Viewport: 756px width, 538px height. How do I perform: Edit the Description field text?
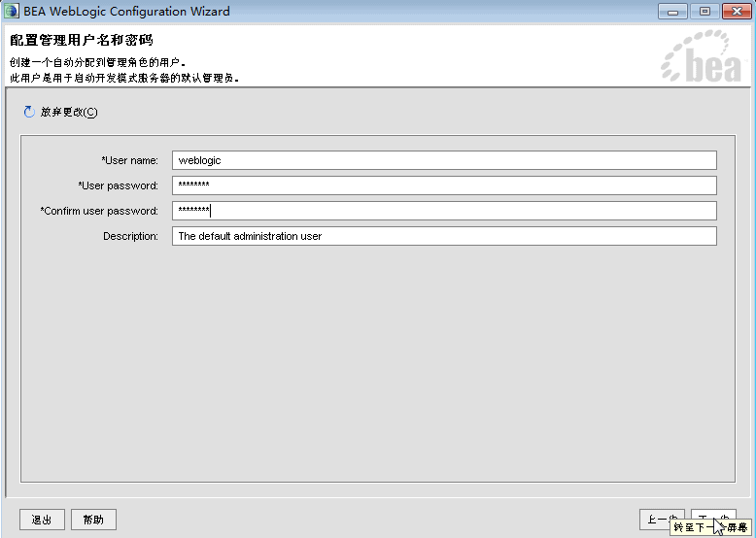(x=444, y=236)
